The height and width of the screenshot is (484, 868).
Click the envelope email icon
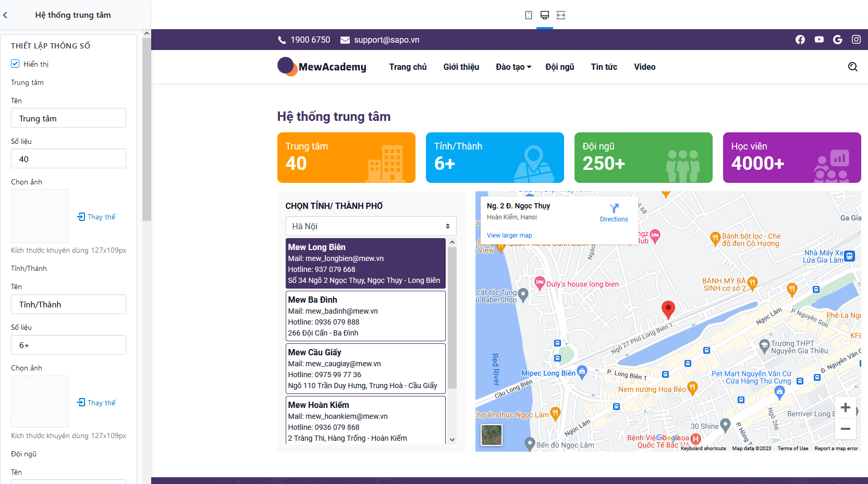coord(345,40)
